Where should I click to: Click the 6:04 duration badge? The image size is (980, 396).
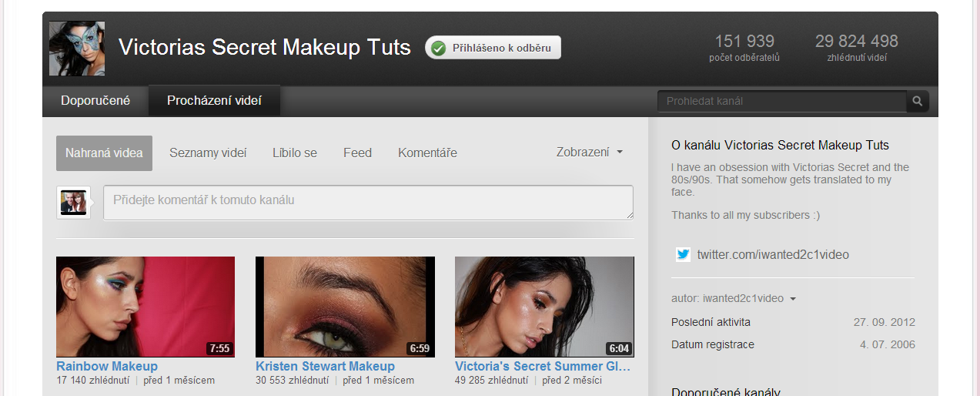pos(619,348)
